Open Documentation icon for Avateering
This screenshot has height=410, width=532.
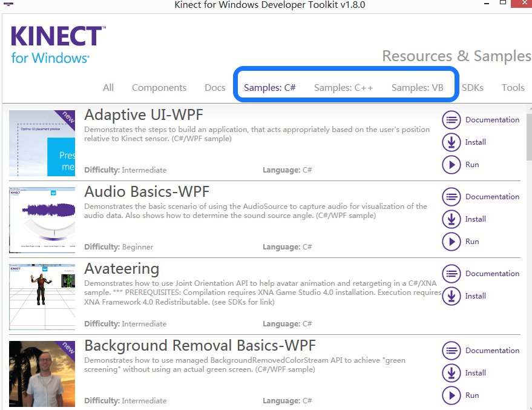tap(452, 274)
